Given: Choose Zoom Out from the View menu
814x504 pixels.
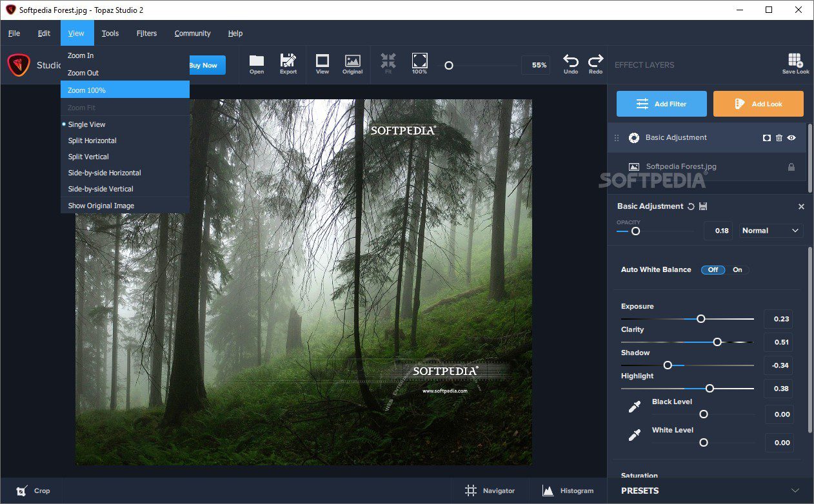Looking at the screenshot, I should click(x=125, y=73).
